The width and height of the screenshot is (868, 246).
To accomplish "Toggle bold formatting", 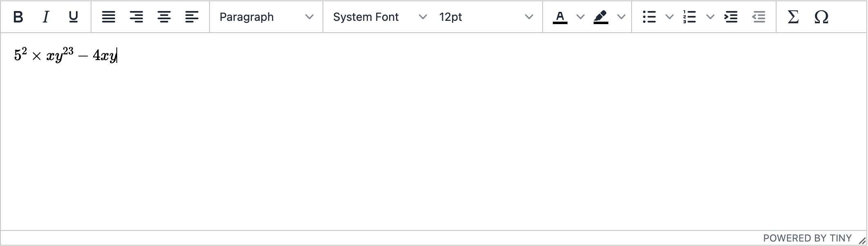I will point(18,17).
